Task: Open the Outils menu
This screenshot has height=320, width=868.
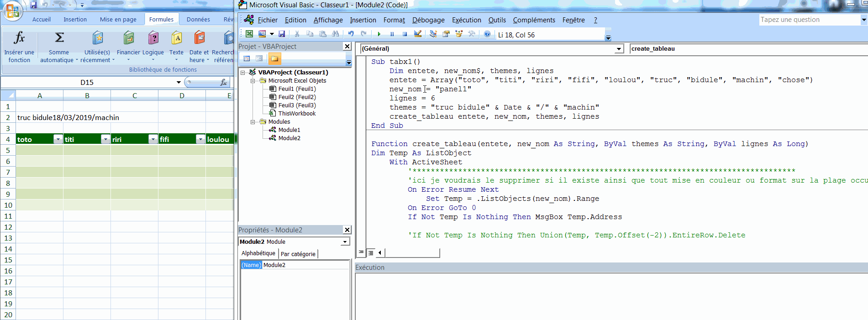Action: click(x=497, y=20)
